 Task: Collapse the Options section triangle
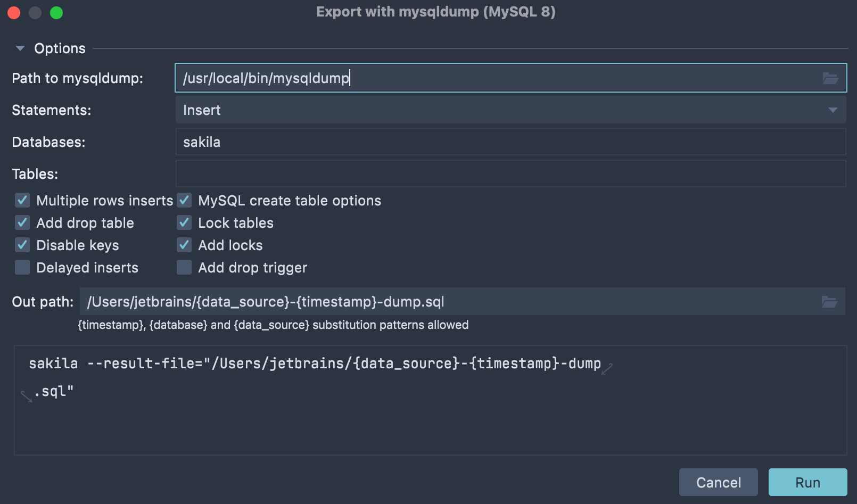20,48
